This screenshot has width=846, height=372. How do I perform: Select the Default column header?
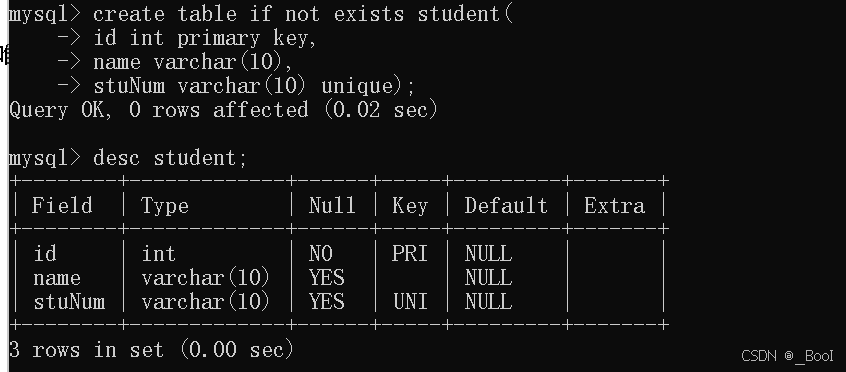[506, 206]
